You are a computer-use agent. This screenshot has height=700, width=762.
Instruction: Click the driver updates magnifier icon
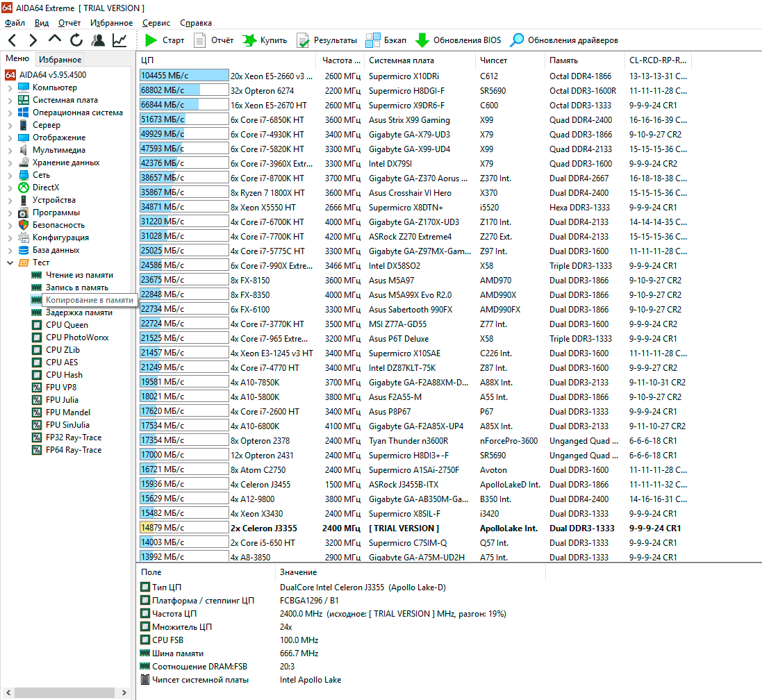click(x=517, y=40)
